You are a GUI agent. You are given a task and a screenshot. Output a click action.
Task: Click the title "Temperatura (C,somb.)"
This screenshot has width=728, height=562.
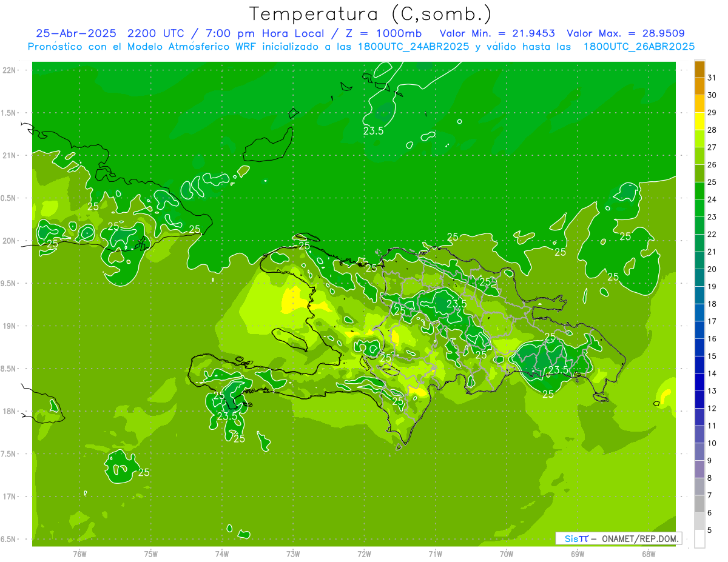pyautogui.click(x=371, y=15)
